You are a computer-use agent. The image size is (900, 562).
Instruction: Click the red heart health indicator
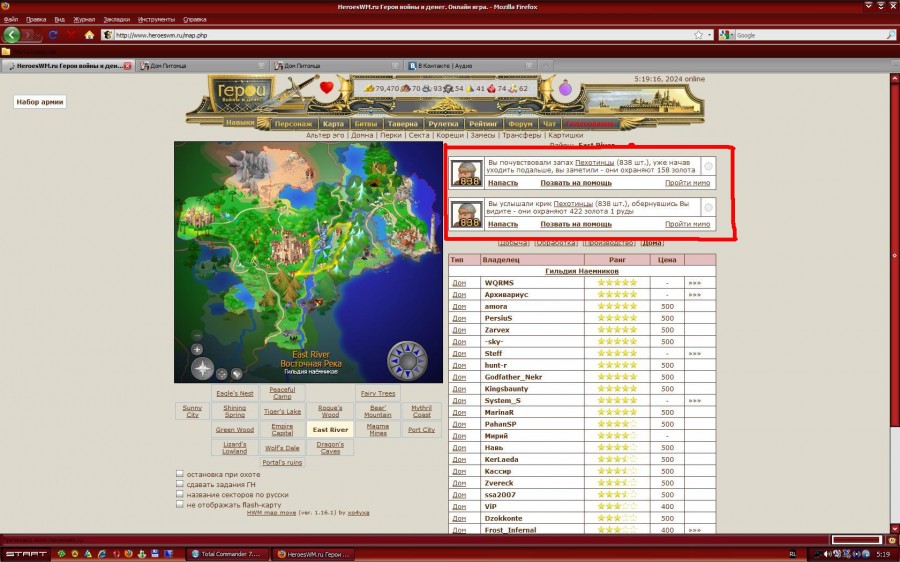327,87
